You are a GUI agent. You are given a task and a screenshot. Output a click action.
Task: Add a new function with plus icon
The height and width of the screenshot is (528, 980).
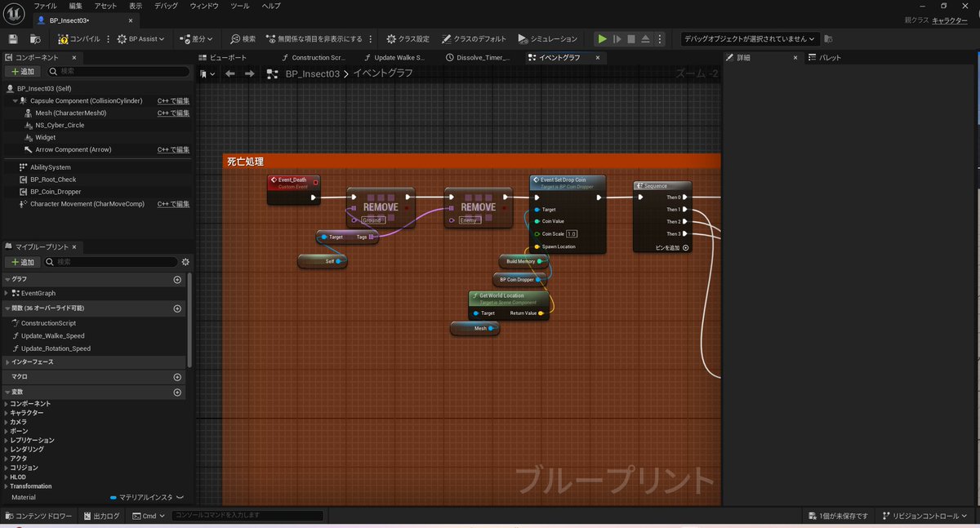click(177, 308)
